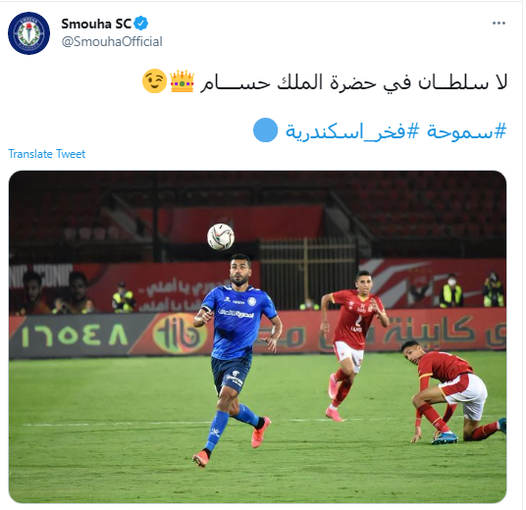Image resolution: width=526 pixels, height=510 pixels.
Task: Open the #سموحة hashtag
Action: [466, 131]
